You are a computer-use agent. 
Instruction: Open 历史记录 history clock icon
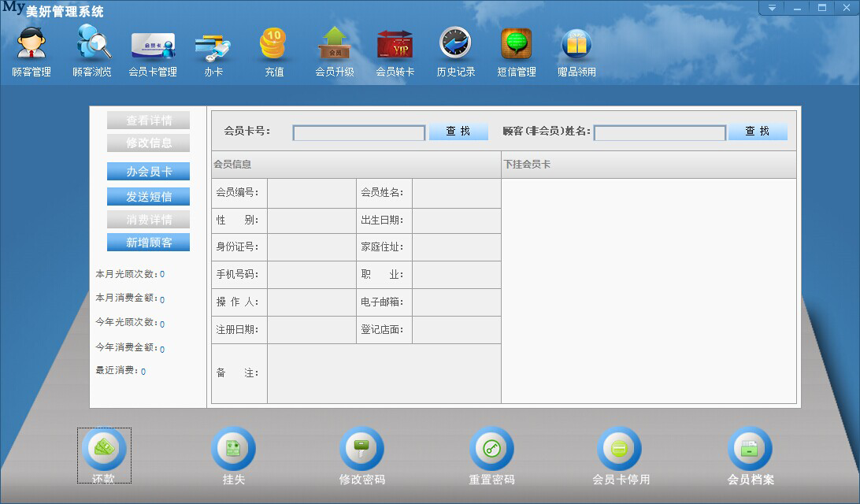456,52
